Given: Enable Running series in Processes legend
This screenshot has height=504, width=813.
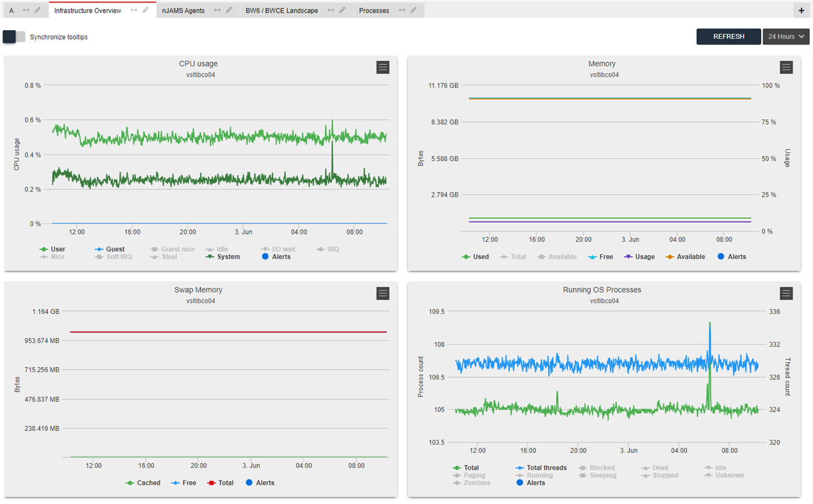Looking at the screenshot, I should click(x=534, y=476).
